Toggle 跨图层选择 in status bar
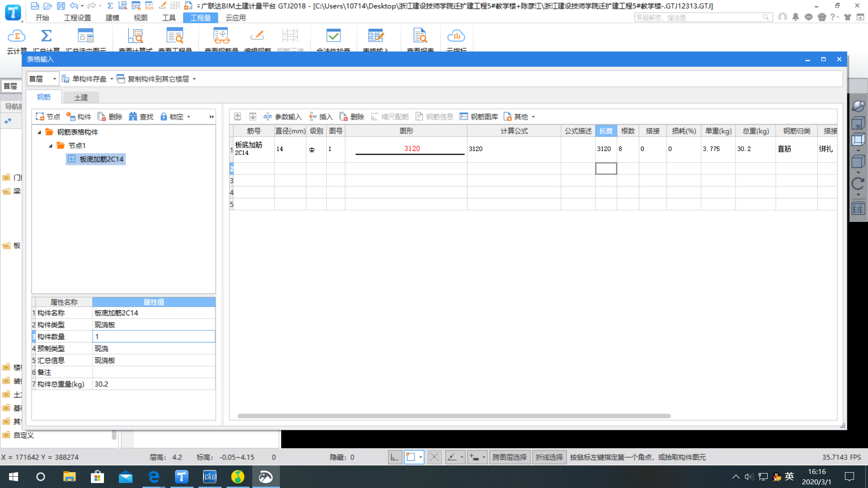This screenshot has width=868, height=488. (509, 457)
